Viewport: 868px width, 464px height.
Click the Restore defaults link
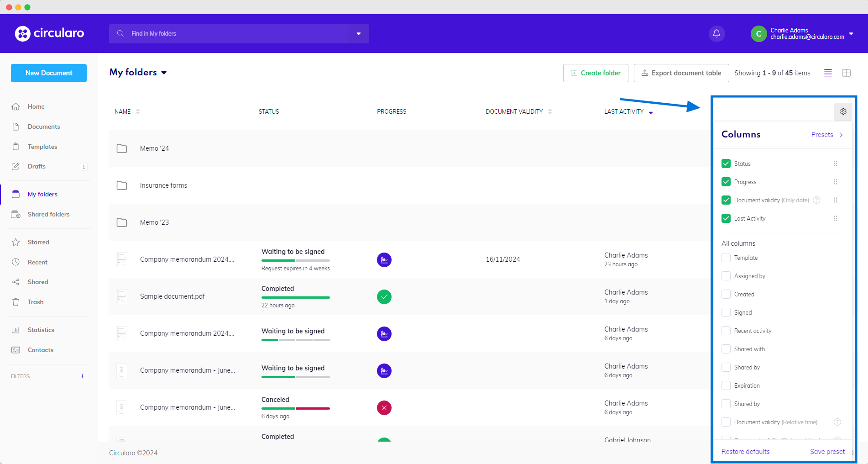click(x=745, y=452)
